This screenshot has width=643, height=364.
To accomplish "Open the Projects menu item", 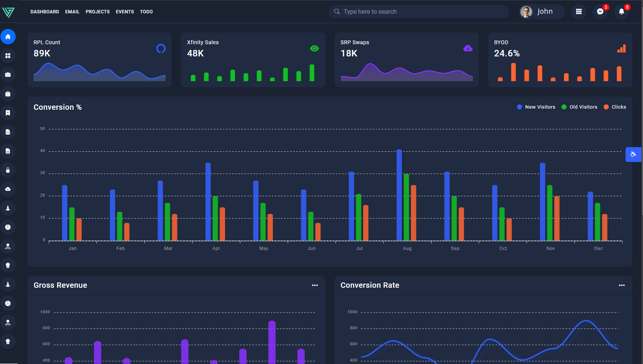I will click(98, 12).
